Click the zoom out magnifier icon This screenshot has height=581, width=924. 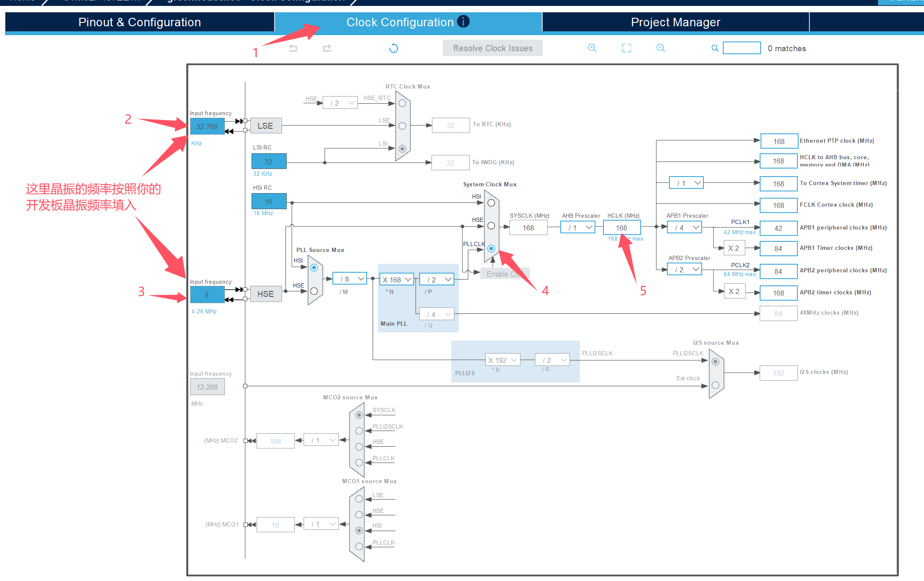click(661, 48)
